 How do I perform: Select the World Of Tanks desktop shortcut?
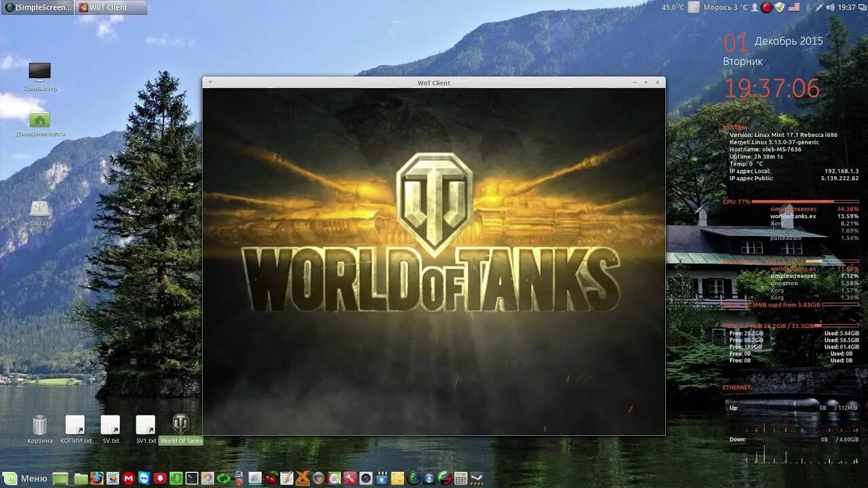181,430
